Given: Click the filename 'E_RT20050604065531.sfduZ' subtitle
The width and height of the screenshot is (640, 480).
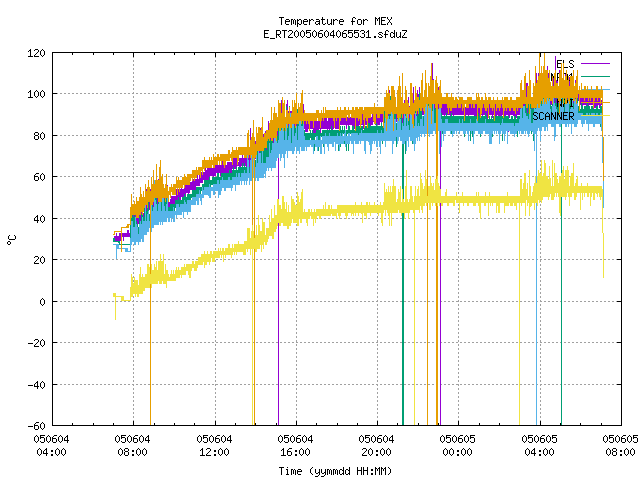Looking at the screenshot, I should [x=335, y=34].
